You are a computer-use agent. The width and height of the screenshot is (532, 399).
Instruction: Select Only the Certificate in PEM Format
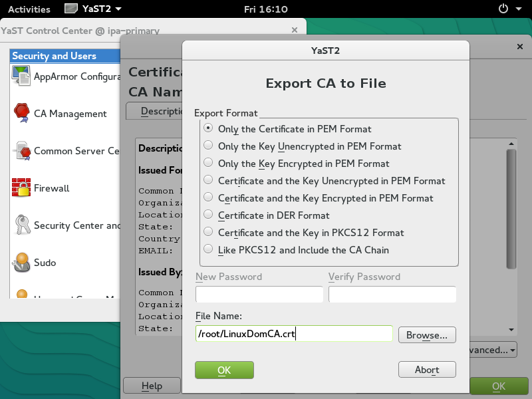pyautogui.click(x=209, y=128)
